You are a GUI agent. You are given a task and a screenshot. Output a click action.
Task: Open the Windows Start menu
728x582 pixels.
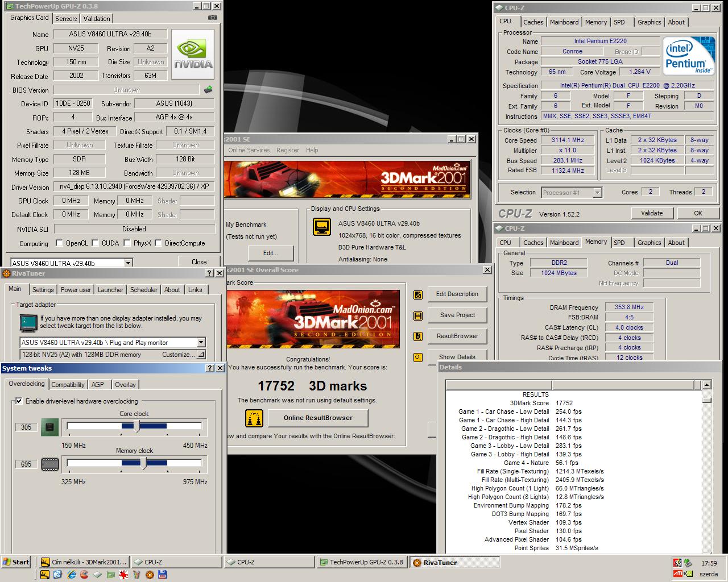tap(15, 562)
